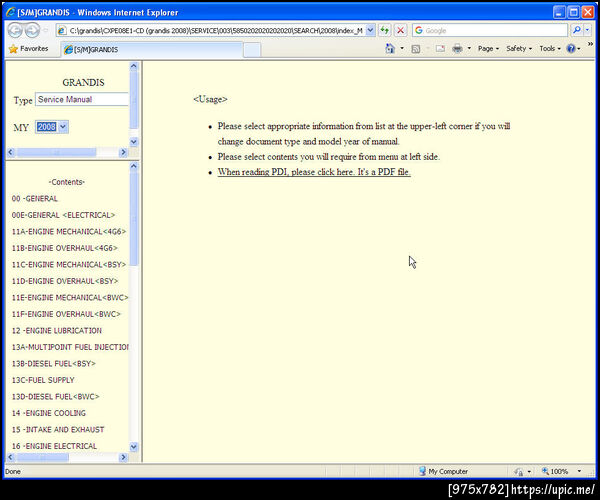The width and height of the screenshot is (600, 500).
Task: Open the Safety menu
Action: point(519,49)
